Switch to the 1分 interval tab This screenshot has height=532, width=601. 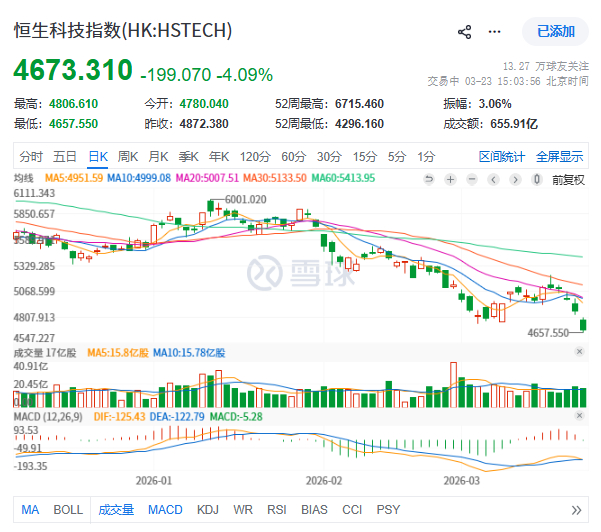coord(426,157)
